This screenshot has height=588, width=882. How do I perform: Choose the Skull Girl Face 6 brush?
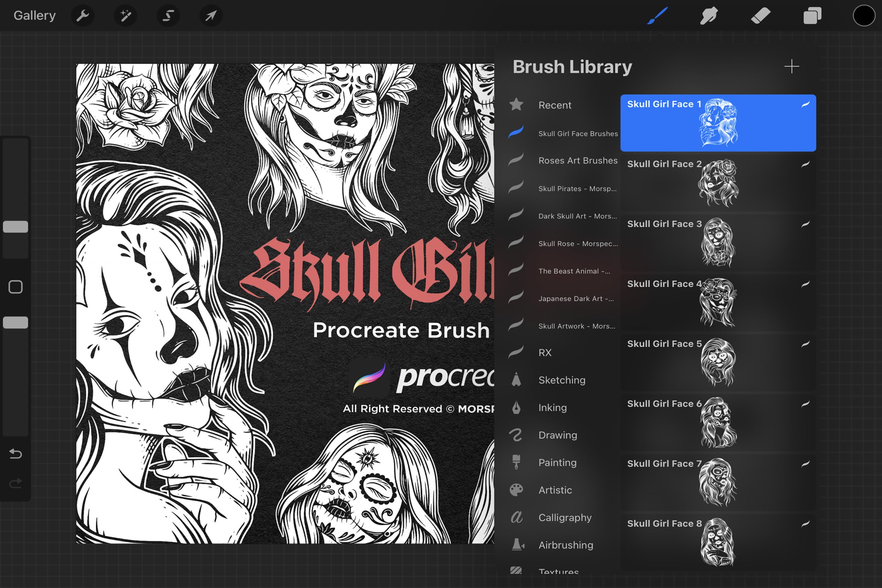coord(718,423)
